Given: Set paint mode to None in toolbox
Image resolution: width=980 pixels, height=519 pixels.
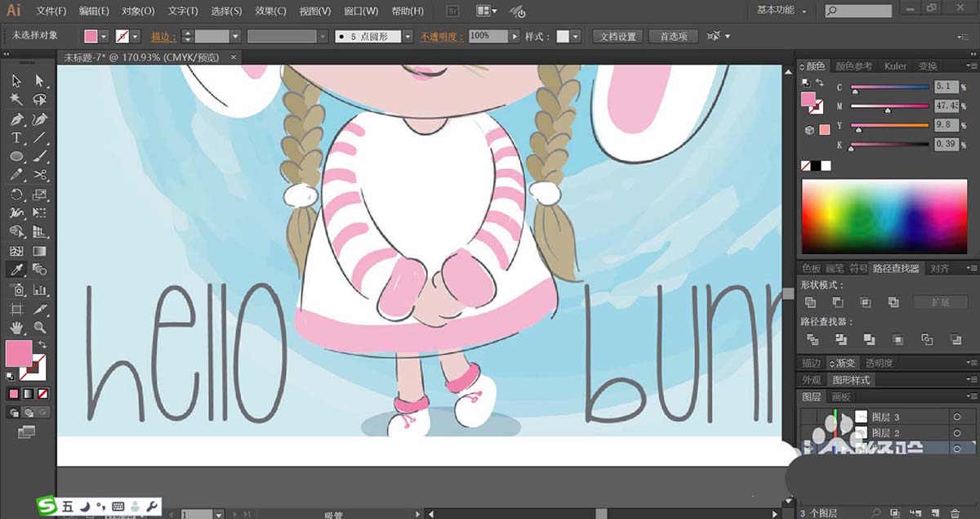Looking at the screenshot, I should tap(42, 394).
